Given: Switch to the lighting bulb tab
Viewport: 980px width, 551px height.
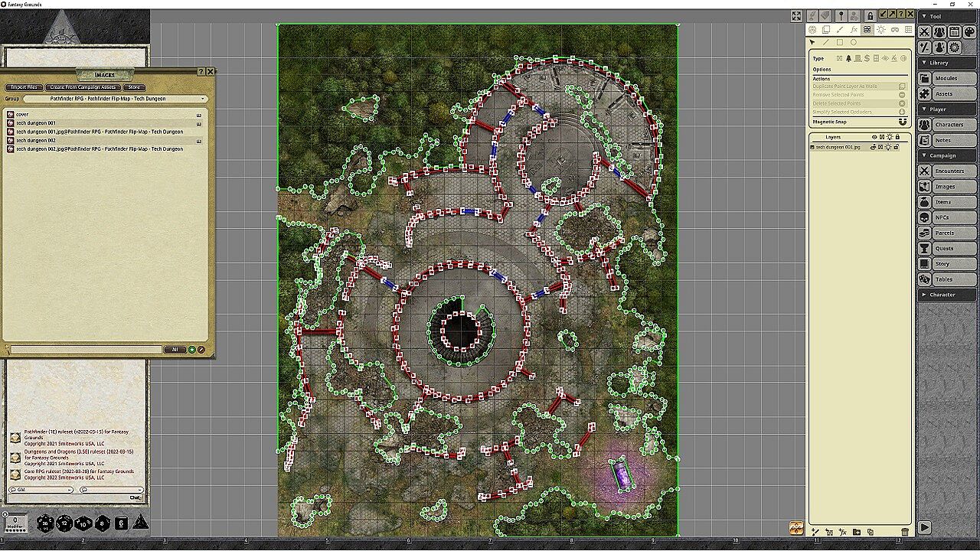Looking at the screenshot, I should (881, 30).
